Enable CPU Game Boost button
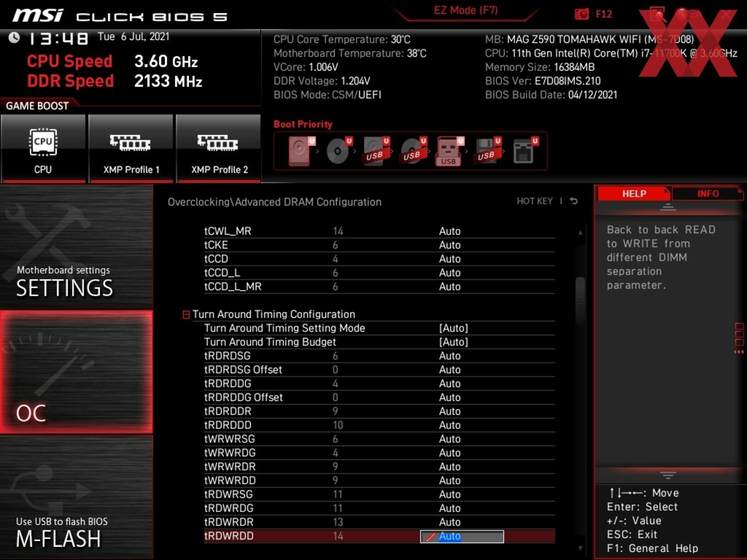The image size is (747, 560). 43,148
